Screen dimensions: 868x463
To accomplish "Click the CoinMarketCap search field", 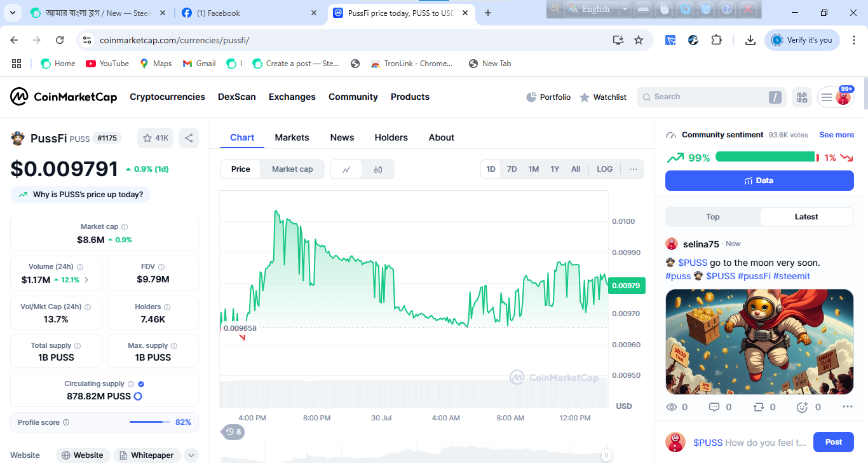I will coord(712,97).
